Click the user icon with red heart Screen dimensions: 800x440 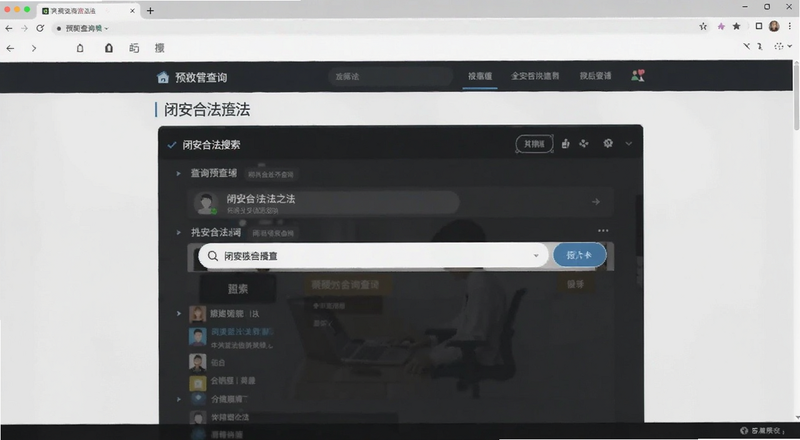(x=638, y=76)
